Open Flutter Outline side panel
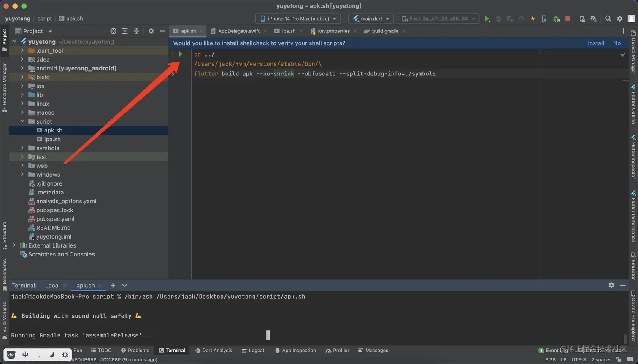 click(x=633, y=104)
